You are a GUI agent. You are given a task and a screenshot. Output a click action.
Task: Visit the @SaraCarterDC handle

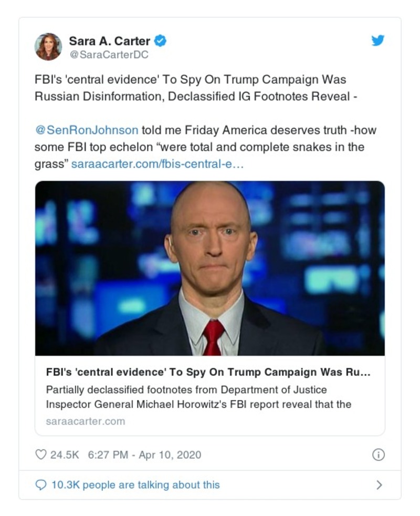pos(109,54)
